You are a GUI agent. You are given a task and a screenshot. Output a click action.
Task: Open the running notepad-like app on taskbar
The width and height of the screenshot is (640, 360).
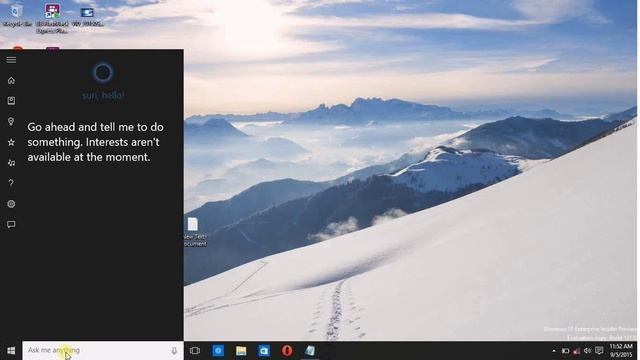point(310,351)
